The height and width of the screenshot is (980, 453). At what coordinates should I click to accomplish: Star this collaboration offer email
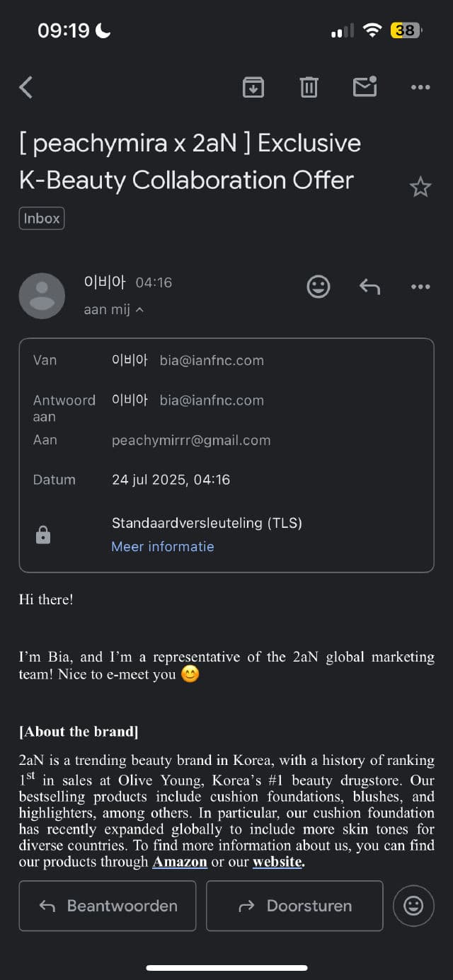coord(420,188)
